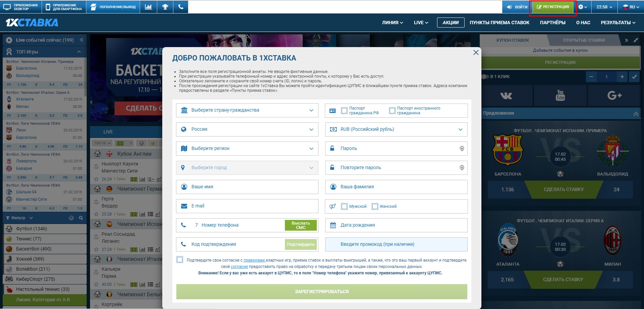The height and width of the screenshot is (309, 644).
Task: Expand the RUB currency dropdown
Action: (x=396, y=129)
